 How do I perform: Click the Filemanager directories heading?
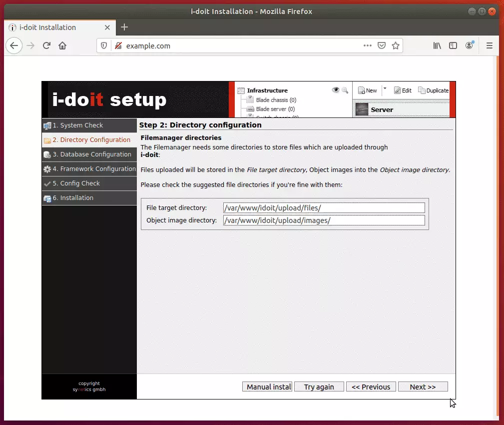click(181, 137)
